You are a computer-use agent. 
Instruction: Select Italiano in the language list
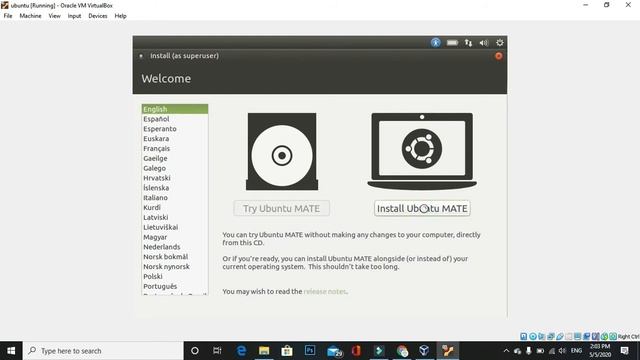click(x=175, y=198)
